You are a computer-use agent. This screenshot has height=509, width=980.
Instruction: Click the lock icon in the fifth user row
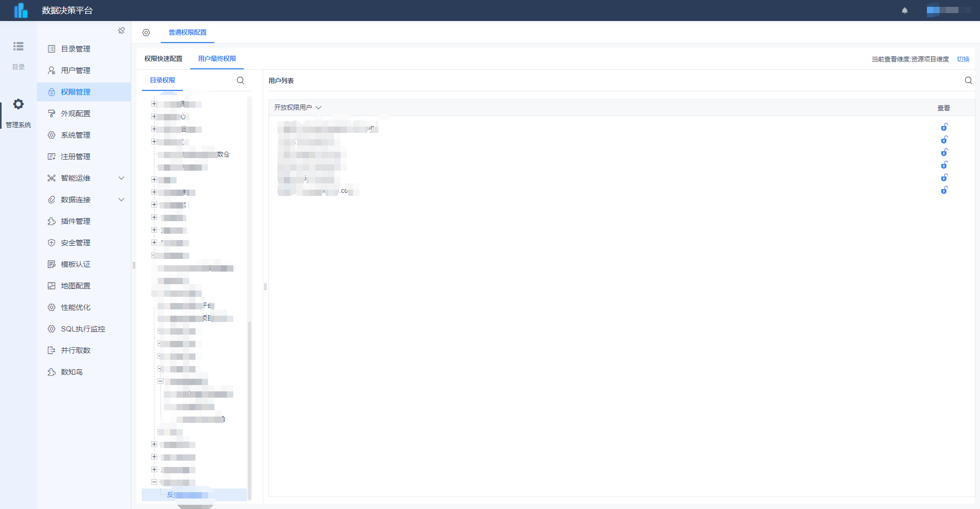coord(944,178)
